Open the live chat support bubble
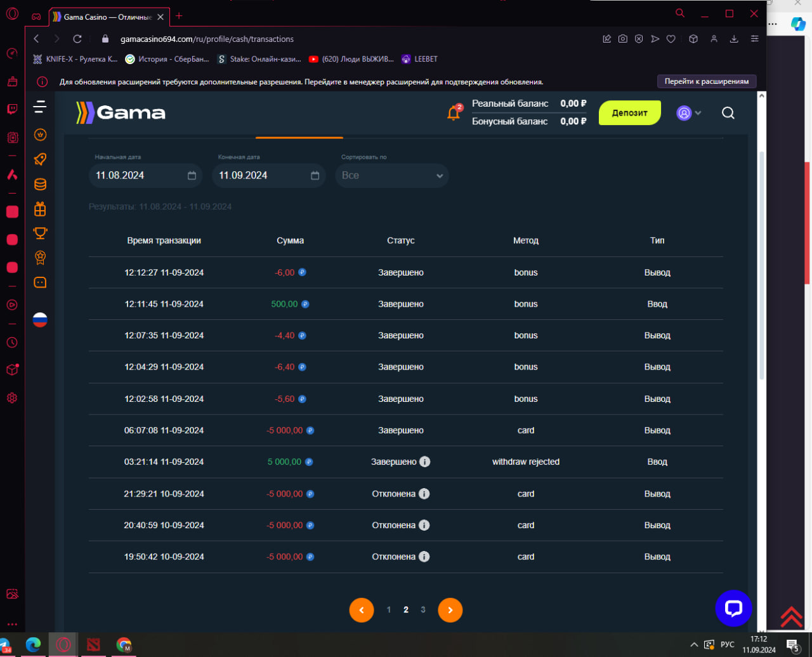The image size is (812, 657). (x=733, y=608)
